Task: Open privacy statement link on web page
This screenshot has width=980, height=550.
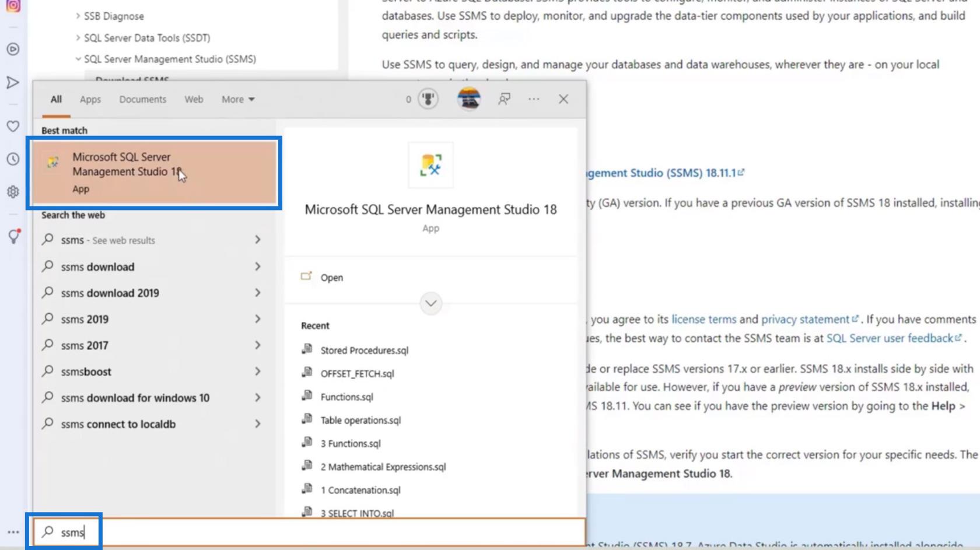Action: click(810, 319)
